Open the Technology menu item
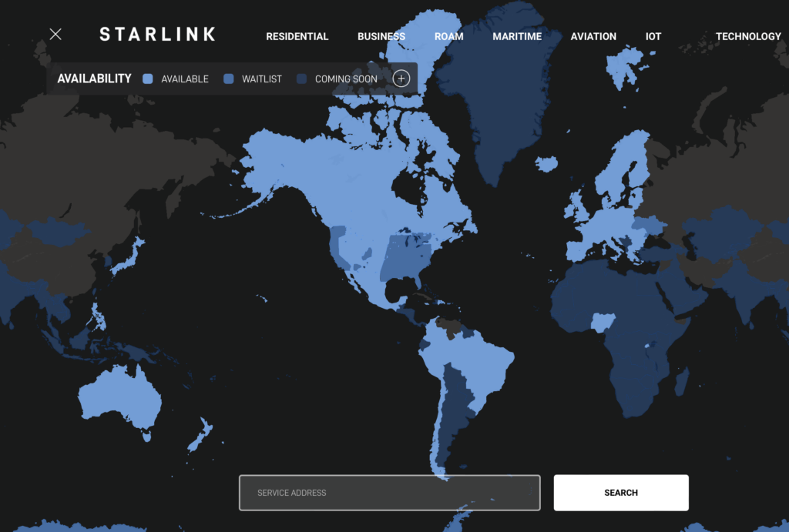789x532 pixels. tap(748, 36)
